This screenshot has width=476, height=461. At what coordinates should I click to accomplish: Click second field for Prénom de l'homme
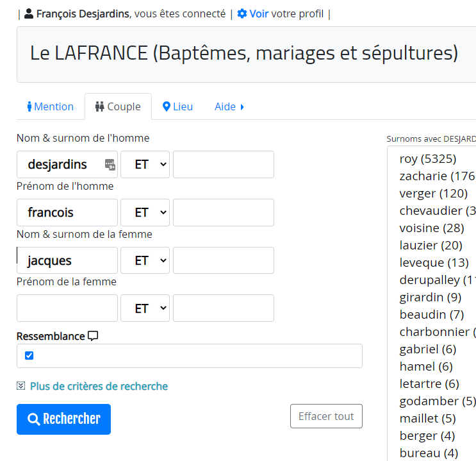(224, 212)
